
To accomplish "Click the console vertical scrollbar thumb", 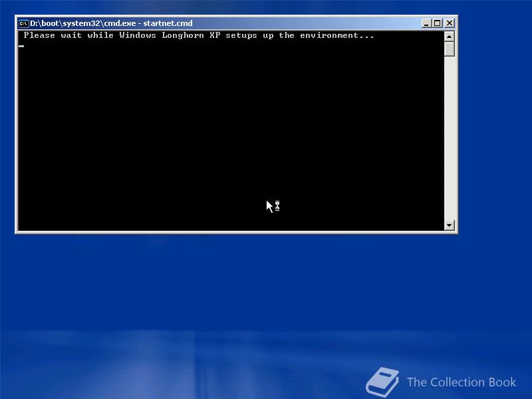I will [450, 49].
